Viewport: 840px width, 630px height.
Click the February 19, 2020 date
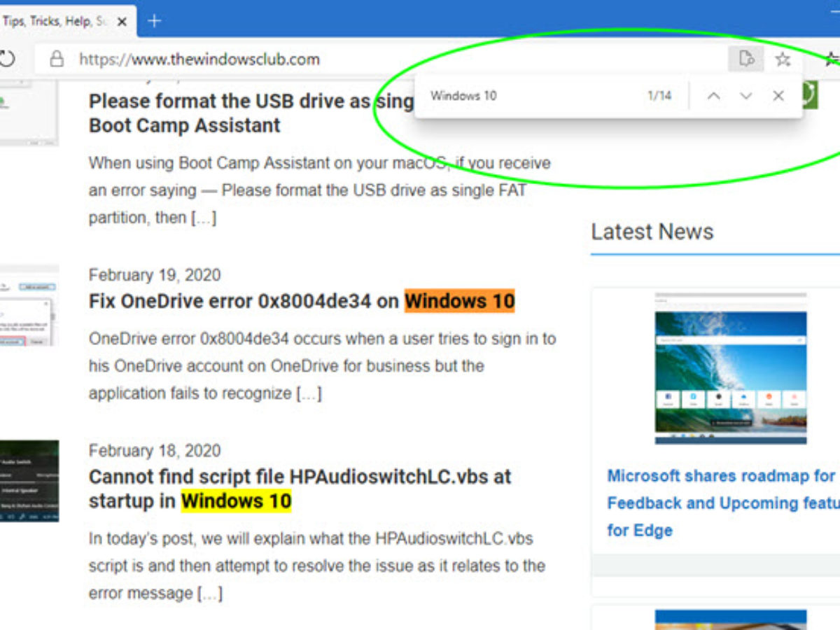point(155,275)
